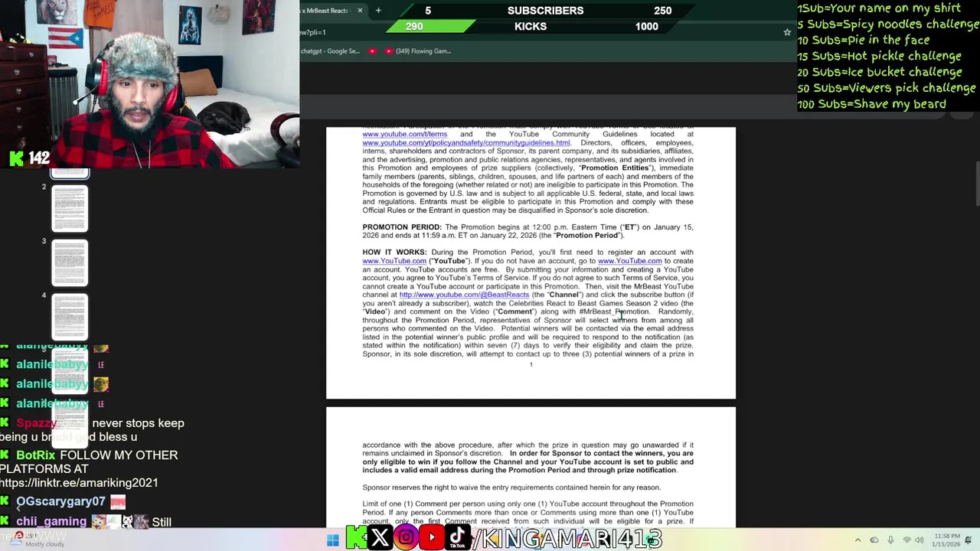Click chat username BotRix
This screenshot has height=551, width=980.
tap(36, 455)
